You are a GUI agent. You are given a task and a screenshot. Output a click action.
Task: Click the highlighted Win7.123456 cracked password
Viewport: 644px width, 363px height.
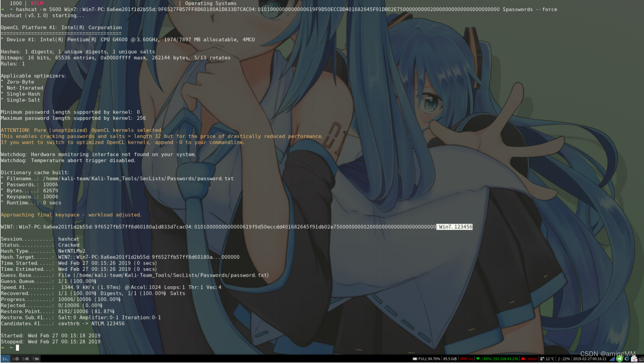pyautogui.click(x=456, y=227)
